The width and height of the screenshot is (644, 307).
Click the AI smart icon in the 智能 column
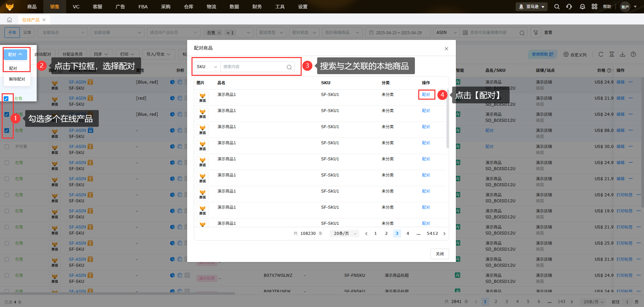pos(458,82)
